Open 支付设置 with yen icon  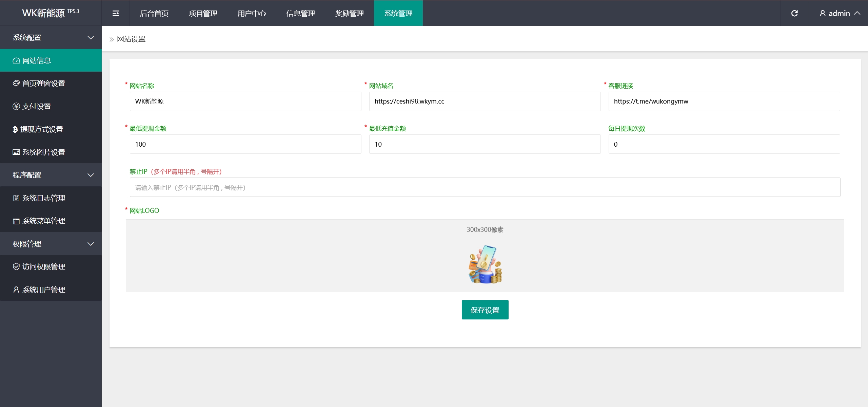[x=36, y=107]
